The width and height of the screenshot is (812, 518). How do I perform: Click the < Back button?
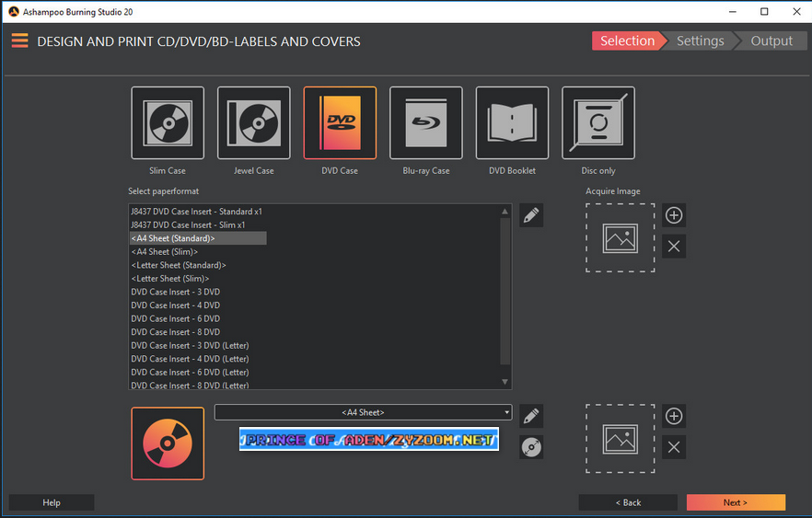628,502
